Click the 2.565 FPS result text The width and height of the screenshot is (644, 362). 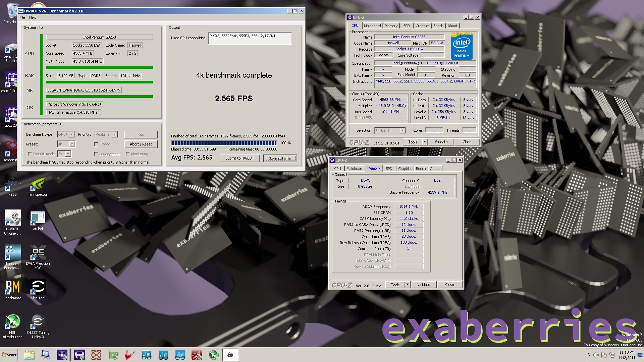(234, 99)
